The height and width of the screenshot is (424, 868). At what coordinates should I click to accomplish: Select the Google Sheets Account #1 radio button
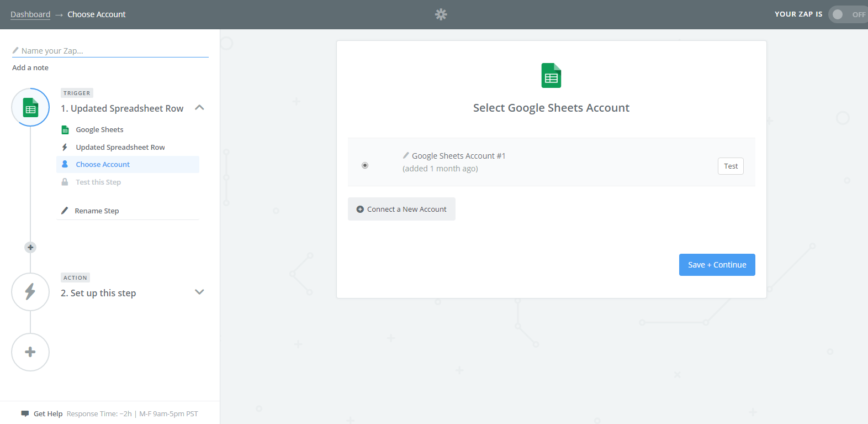(x=365, y=165)
